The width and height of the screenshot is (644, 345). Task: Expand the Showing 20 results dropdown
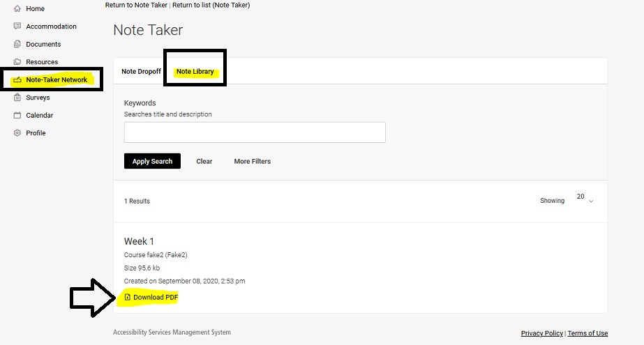585,200
